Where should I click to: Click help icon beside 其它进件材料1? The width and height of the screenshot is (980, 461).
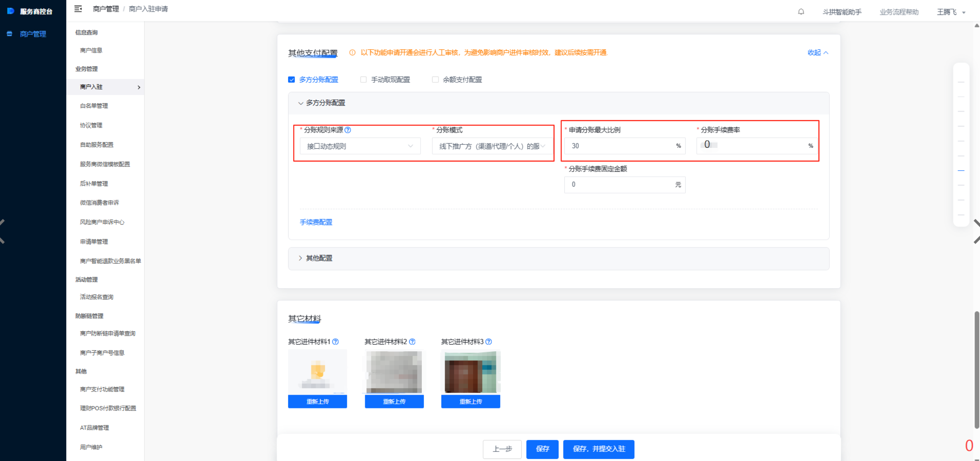click(x=335, y=342)
